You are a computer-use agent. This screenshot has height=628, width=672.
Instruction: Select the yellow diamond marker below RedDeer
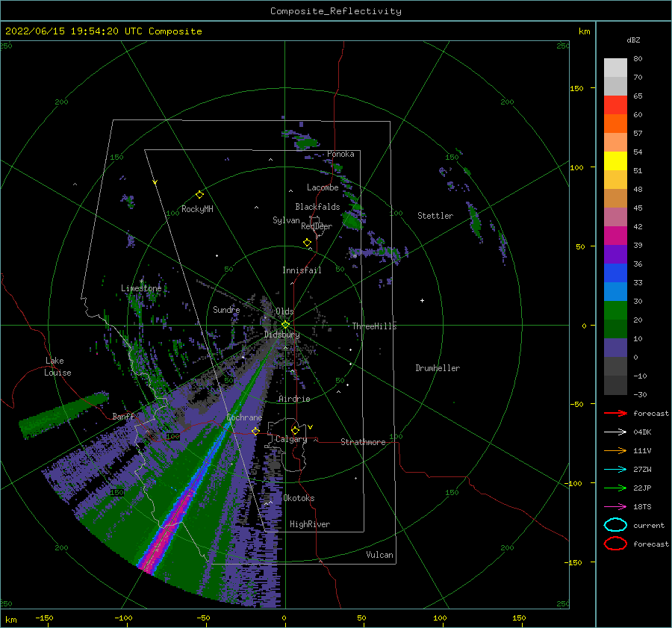pyautogui.click(x=307, y=243)
